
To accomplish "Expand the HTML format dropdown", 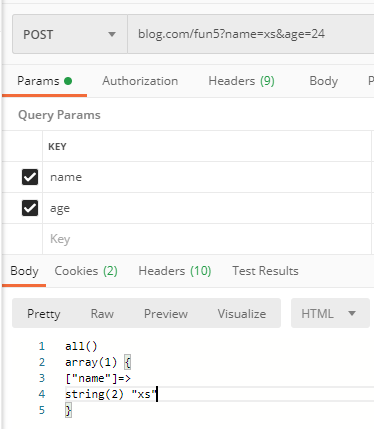I will pyautogui.click(x=330, y=313).
